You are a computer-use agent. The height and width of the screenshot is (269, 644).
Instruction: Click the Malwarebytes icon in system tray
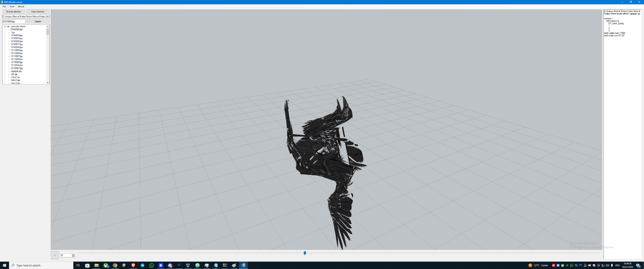[580, 265]
